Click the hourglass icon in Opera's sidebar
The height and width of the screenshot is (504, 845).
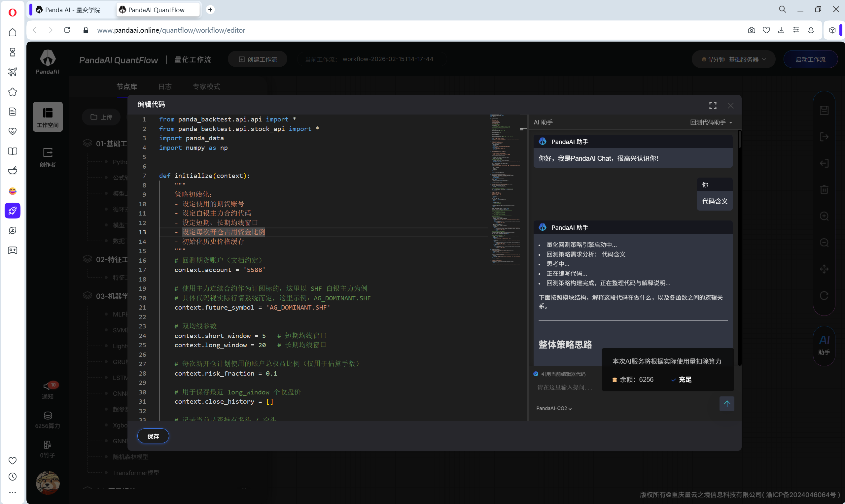pos(13,52)
